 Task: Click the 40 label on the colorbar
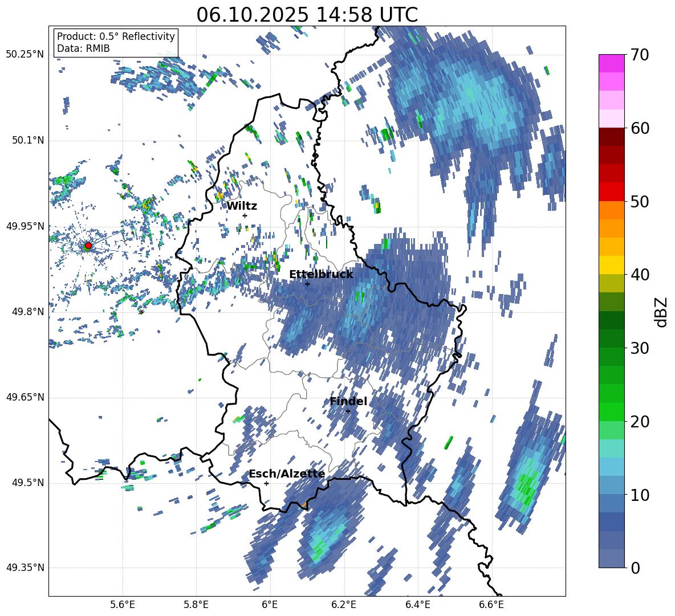(x=640, y=275)
